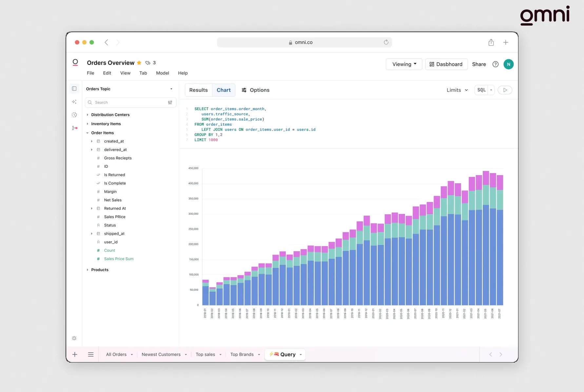Viewport: 584px width, 392px height.
Task: Expand the Inventory Items view
Action: tap(88, 124)
